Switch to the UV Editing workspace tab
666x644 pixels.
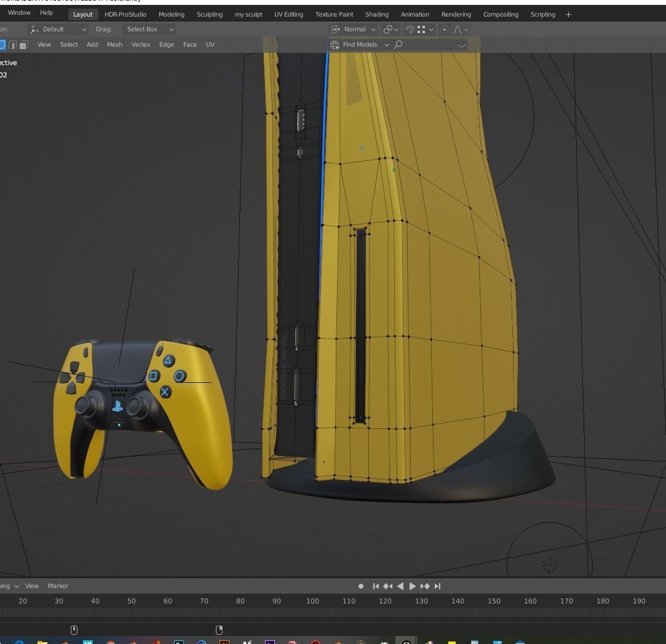coord(289,14)
